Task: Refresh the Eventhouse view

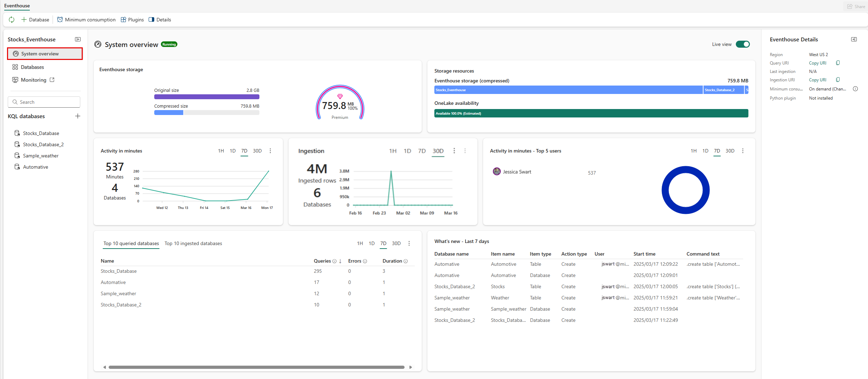Action: point(12,20)
